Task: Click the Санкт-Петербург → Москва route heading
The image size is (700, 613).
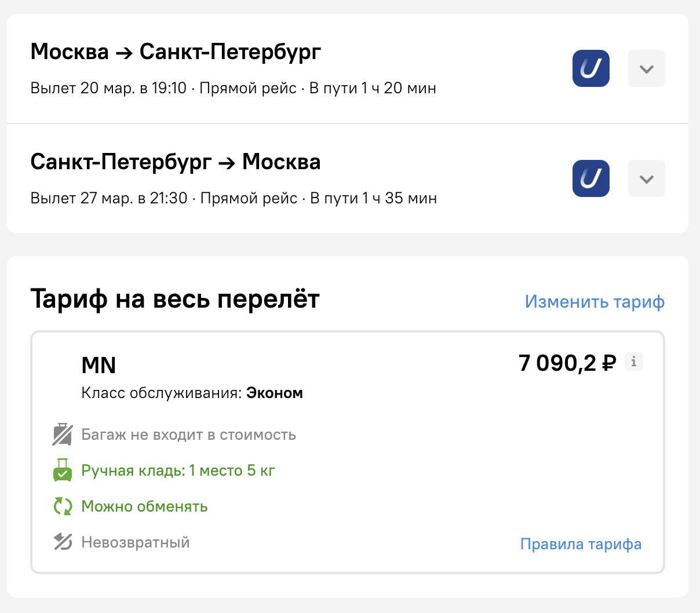Action: [176, 162]
